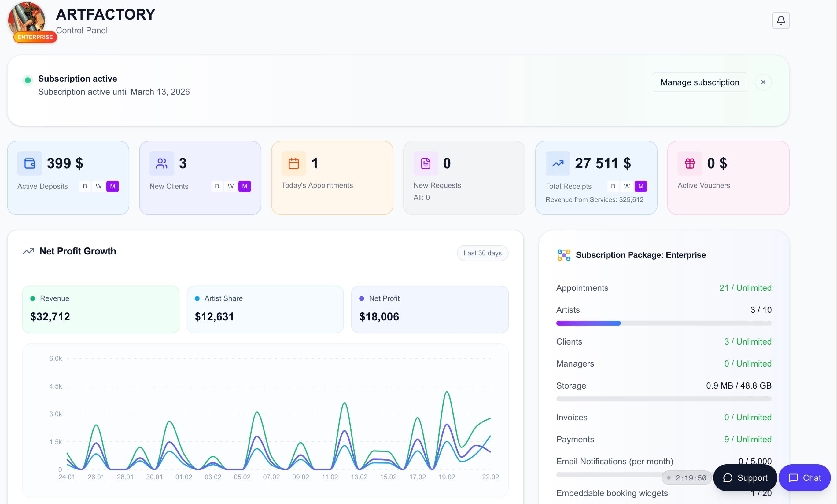Click the Net Profit Growth trend icon

[x=28, y=251]
